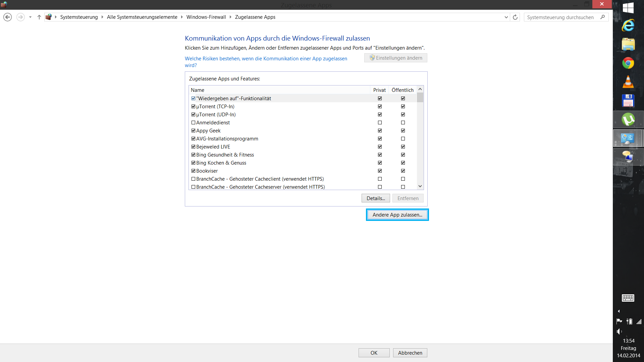Image resolution: width=644 pixels, height=362 pixels.
Task: Go to Alle Systemsteuerungselemente breadcrumb
Action: coord(142,17)
